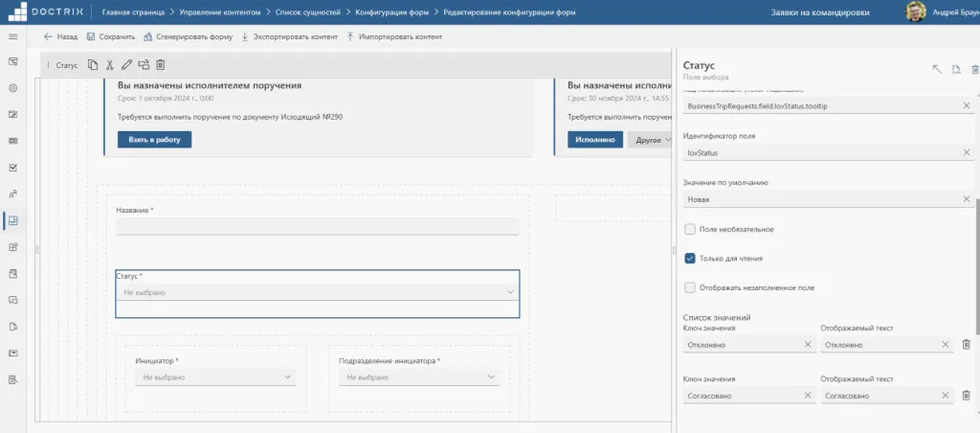This screenshot has height=433, width=980.
Task: Click the move-to-container icon in the Статус toolbar
Action: 144,64
